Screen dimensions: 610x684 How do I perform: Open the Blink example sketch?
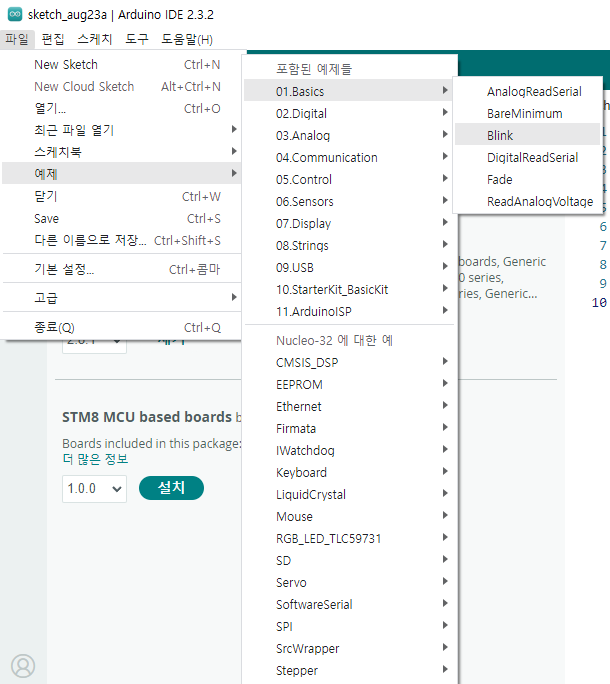point(528,135)
